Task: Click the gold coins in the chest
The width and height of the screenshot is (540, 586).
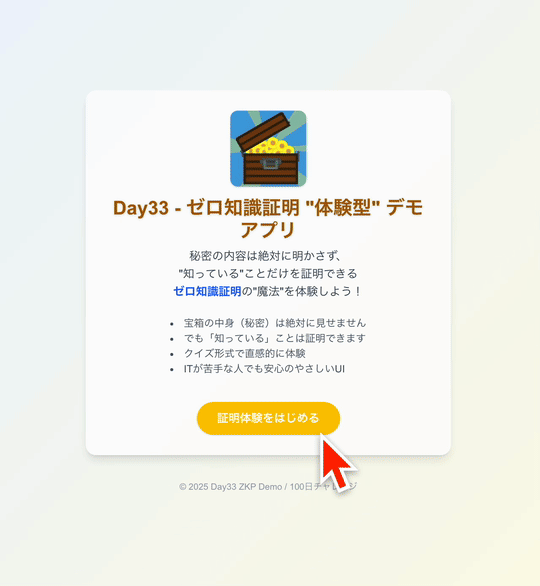Action: point(272,146)
